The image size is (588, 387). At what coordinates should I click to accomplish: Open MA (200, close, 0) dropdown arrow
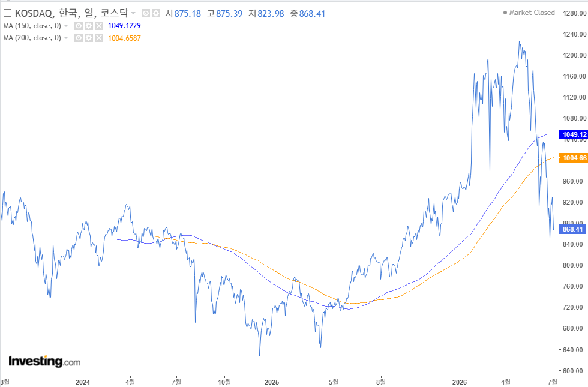(66, 38)
